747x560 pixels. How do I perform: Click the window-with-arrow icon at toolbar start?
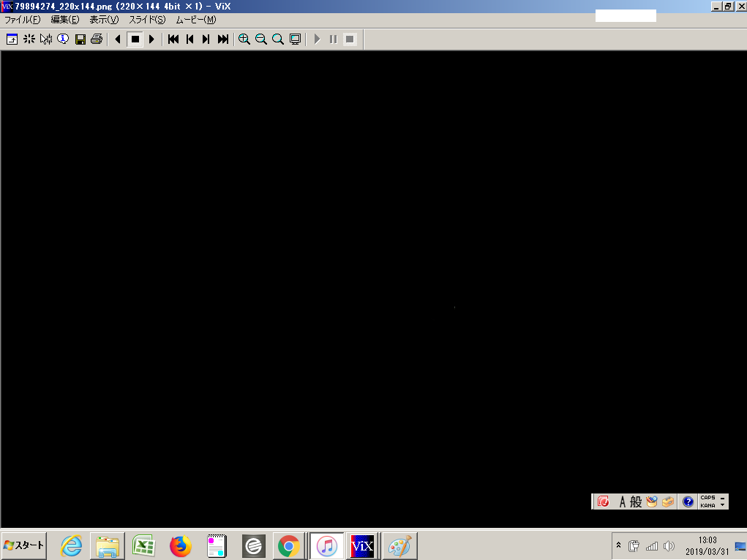point(12,39)
